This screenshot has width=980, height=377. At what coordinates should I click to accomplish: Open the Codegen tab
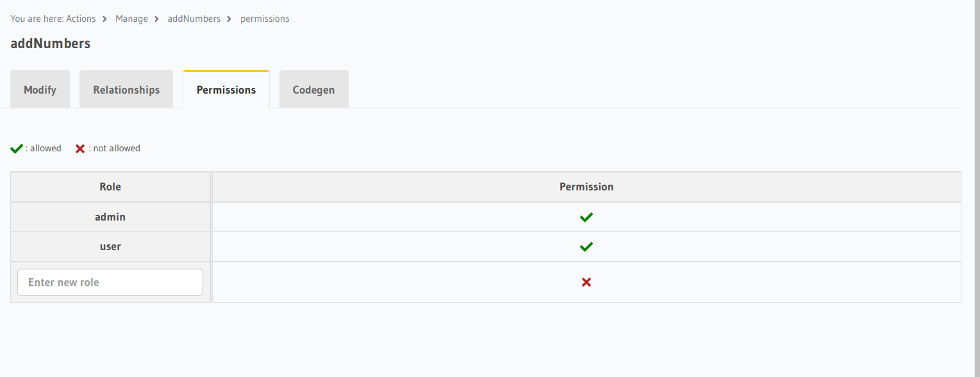click(313, 89)
